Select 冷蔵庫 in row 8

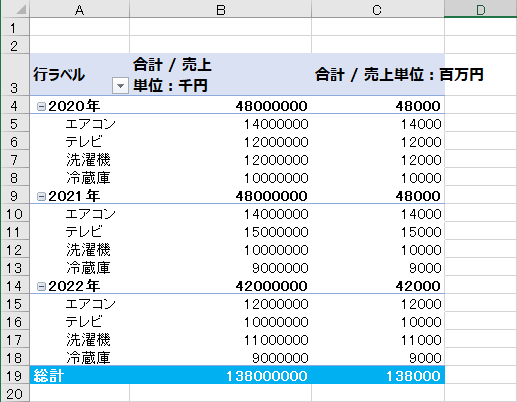[x=88, y=178]
